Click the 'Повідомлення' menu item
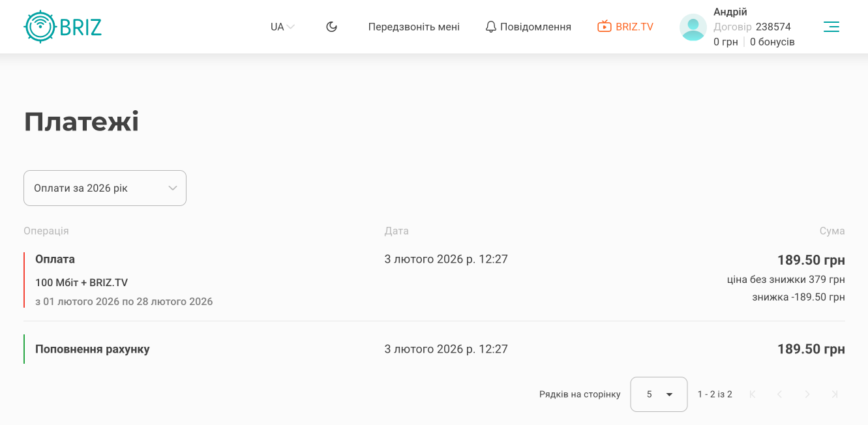868x425 pixels. tap(535, 27)
